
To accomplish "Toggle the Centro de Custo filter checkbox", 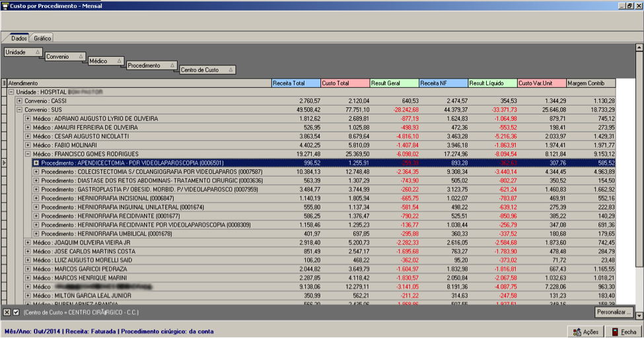I will click(x=16, y=312).
